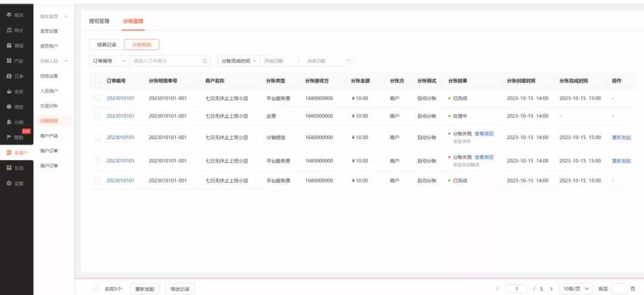Screen dimensions: 644x295
Task: Select the 分账明细 sub-tab
Action: [141, 44]
